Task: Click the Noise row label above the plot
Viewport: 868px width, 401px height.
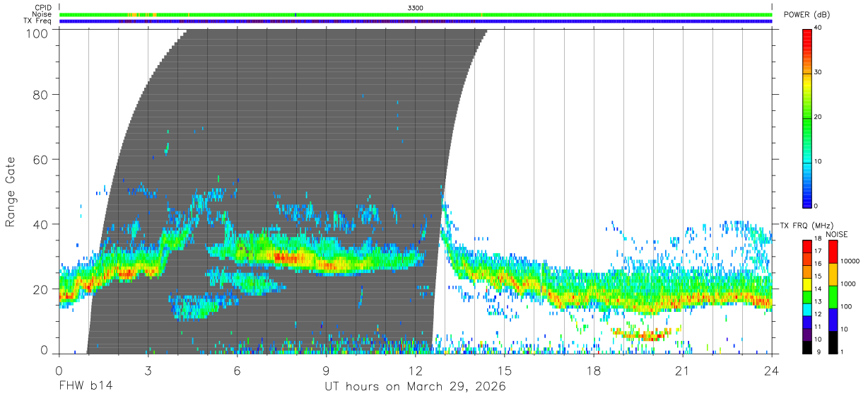Action: [x=42, y=14]
